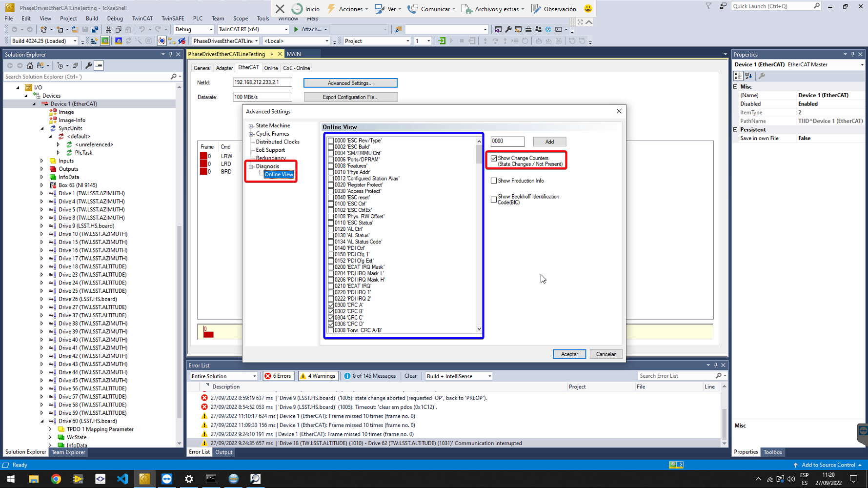Click the green Restart TwinCAT Run Mode icon

pyautogui.click(x=105, y=41)
